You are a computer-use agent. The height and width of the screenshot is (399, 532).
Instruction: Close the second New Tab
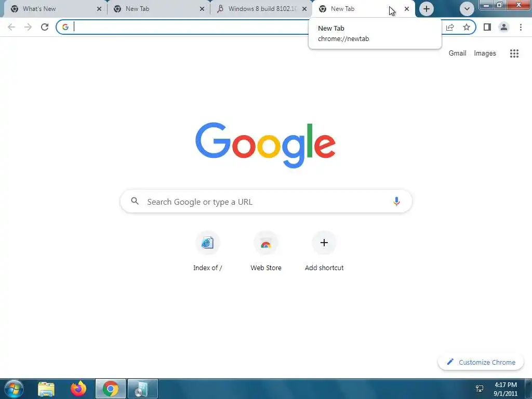202,9
